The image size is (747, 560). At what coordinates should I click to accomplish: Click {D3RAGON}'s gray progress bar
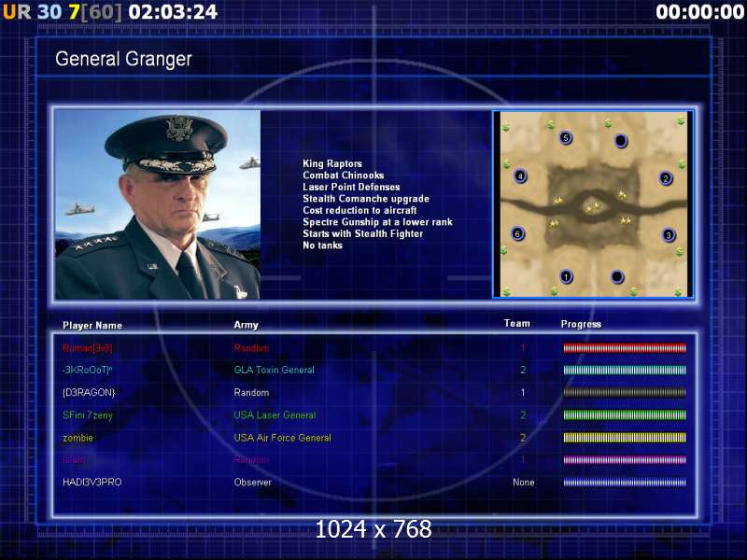pyautogui.click(x=625, y=392)
